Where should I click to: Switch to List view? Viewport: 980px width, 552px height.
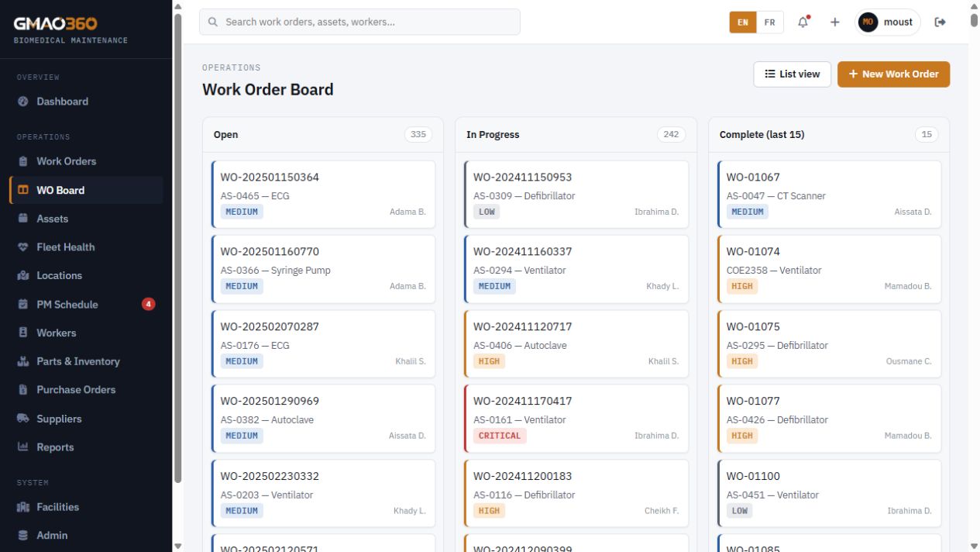pos(792,74)
